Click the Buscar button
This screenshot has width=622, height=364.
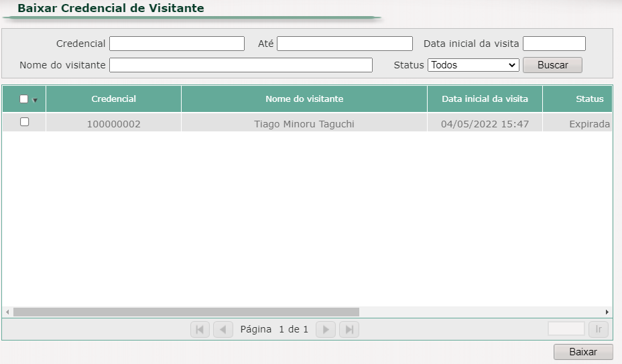point(552,65)
